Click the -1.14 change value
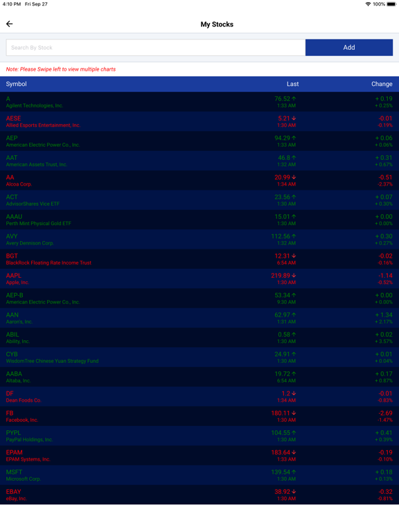The image size is (399, 532). click(x=385, y=276)
